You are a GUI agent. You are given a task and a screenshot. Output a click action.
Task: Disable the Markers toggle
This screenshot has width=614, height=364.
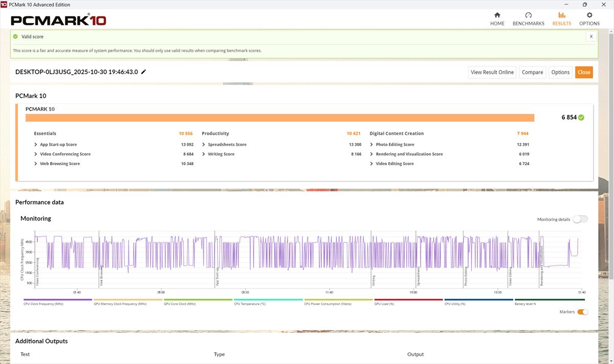click(582, 312)
